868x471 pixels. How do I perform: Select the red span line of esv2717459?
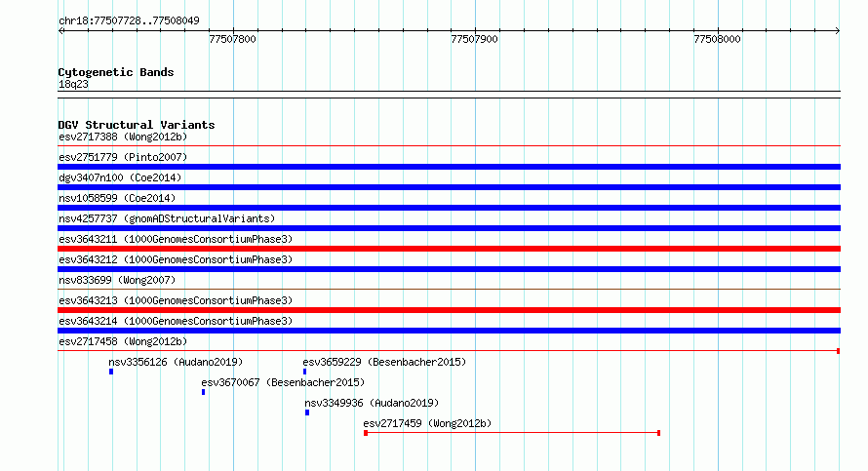pos(512,433)
